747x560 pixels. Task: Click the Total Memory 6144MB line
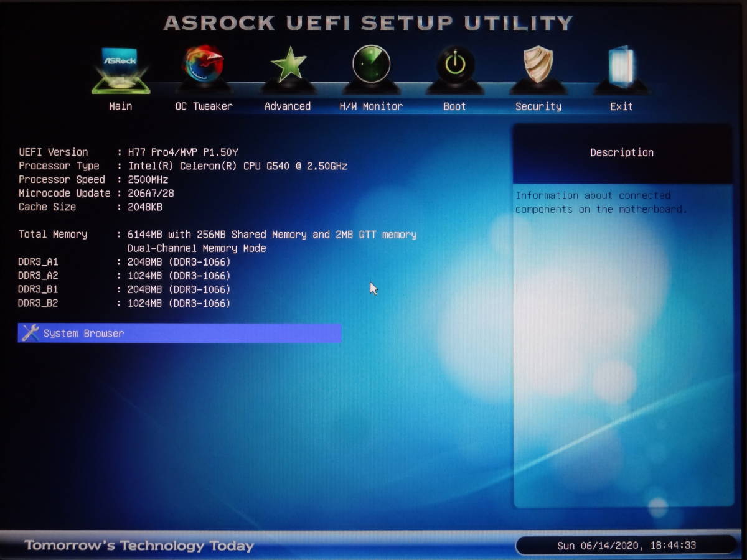pos(217,235)
